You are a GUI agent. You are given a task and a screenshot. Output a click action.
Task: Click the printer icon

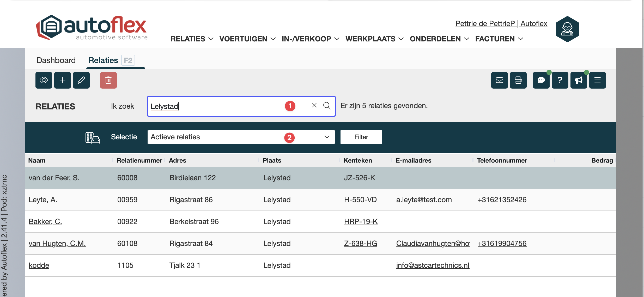point(518,80)
